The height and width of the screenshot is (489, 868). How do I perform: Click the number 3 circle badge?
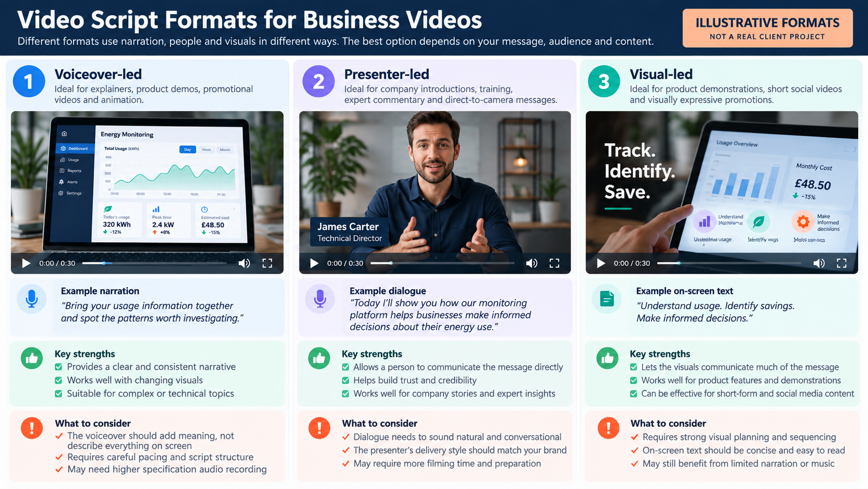tap(604, 81)
